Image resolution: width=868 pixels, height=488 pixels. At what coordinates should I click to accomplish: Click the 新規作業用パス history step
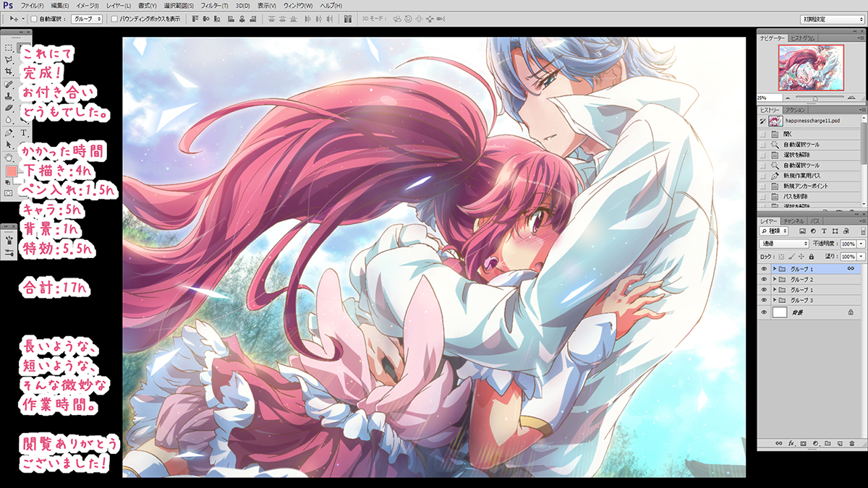pos(795,176)
